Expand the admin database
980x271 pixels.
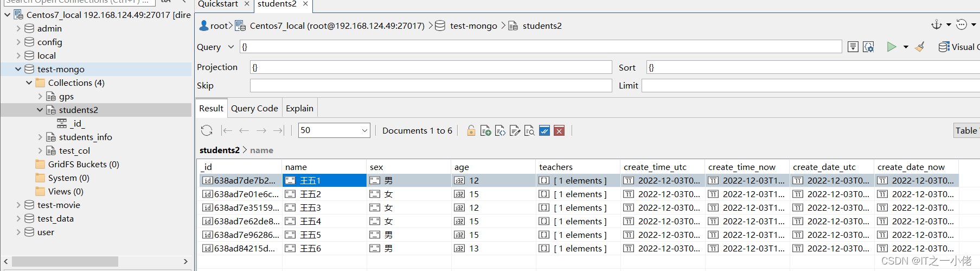18,28
